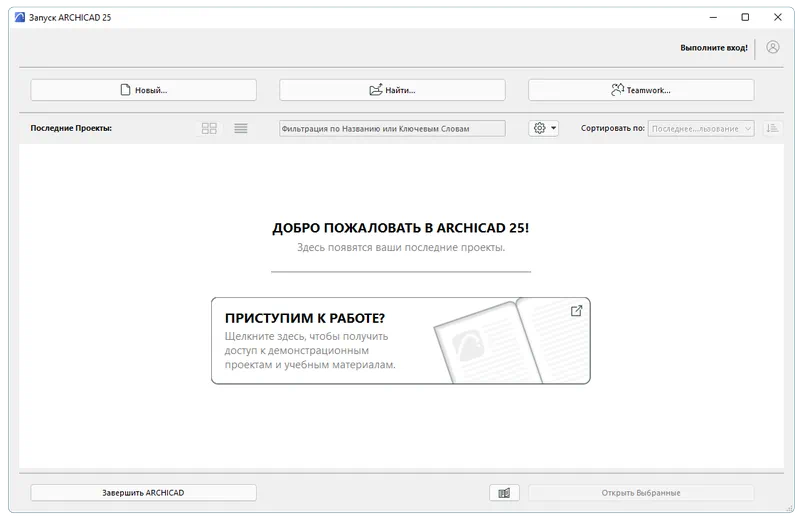Click the Здесь появятся ваши последние проекты text
The height and width of the screenshot is (519, 800).
[x=401, y=248]
